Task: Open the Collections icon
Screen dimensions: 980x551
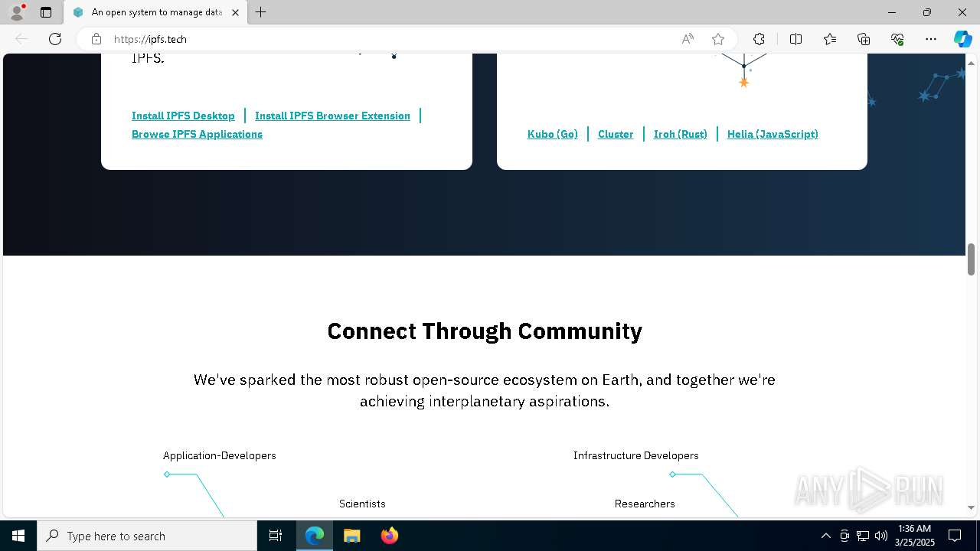Action: point(864,39)
